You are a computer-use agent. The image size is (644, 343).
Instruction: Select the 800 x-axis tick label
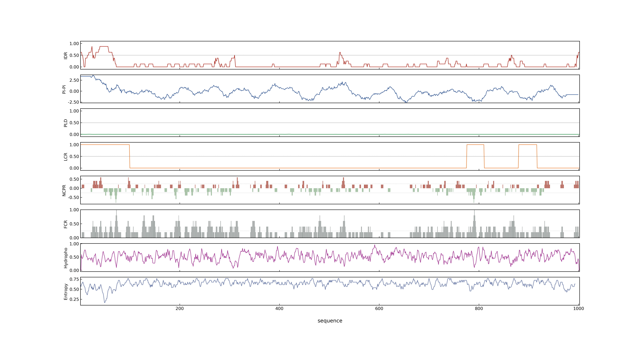[479, 309]
